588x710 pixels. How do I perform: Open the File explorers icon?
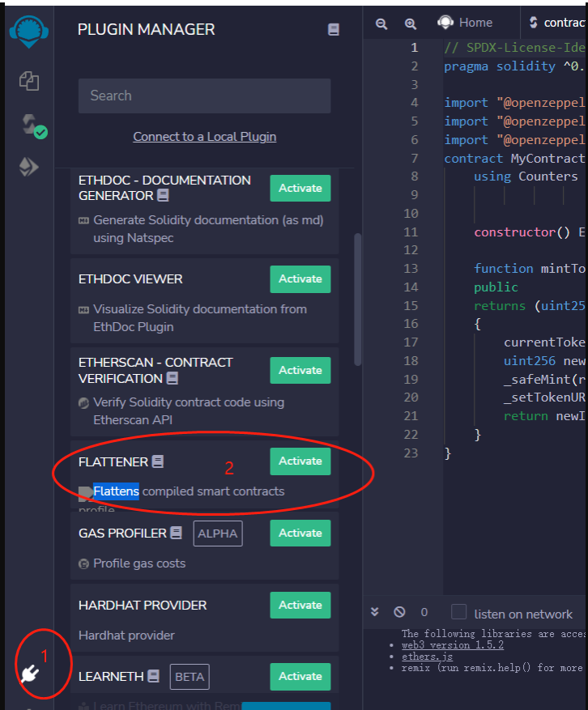click(29, 82)
